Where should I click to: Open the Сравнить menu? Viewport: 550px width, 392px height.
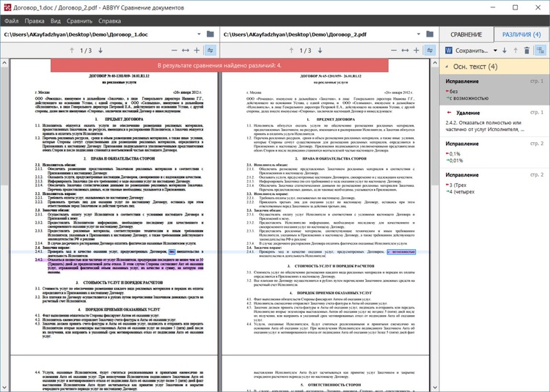(x=79, y=21)
